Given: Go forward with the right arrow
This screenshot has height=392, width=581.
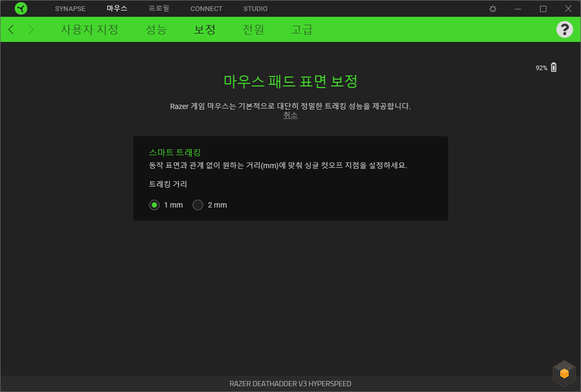Looking at the screenshot, I should coord(31,29).
